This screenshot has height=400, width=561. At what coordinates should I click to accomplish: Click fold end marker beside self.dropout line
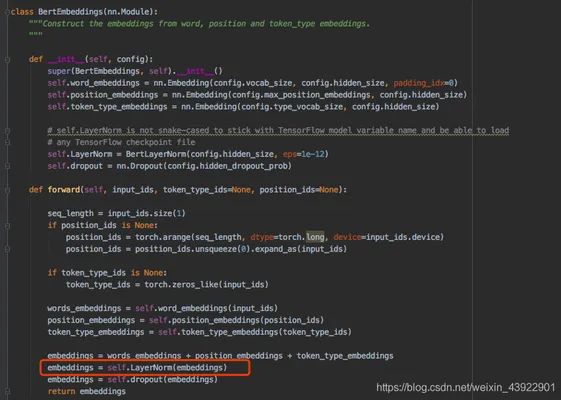[8, 166]
